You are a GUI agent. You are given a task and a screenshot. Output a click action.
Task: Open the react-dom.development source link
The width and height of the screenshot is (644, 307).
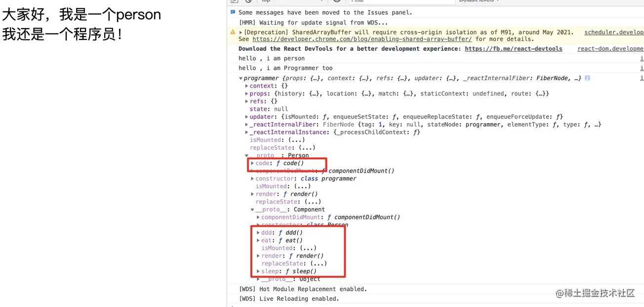point(610,49)
